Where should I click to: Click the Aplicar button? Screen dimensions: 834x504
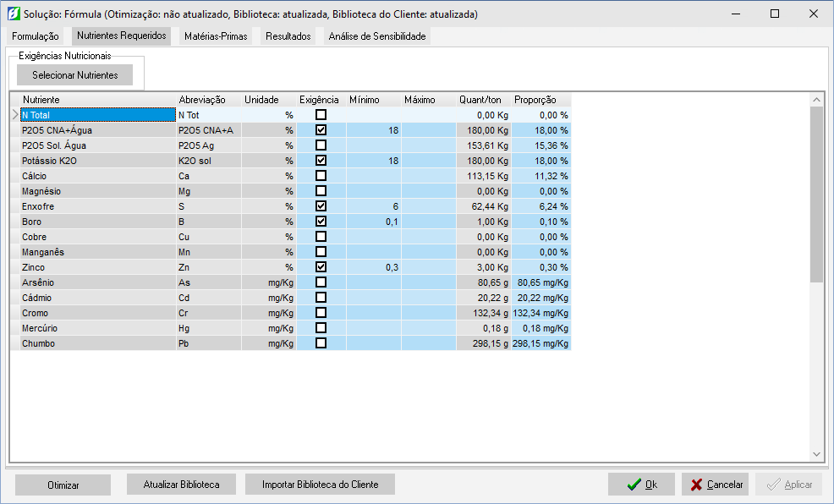click(789, 485)
